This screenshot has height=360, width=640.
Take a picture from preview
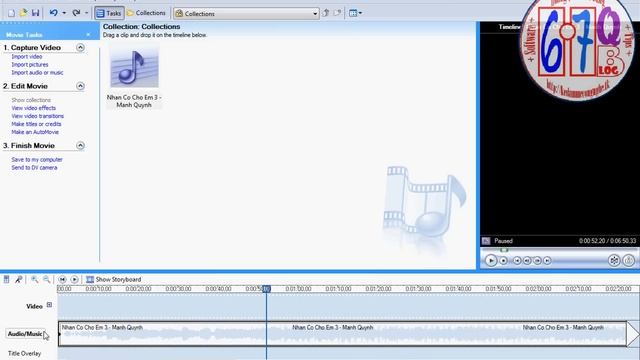coord(629,260)
